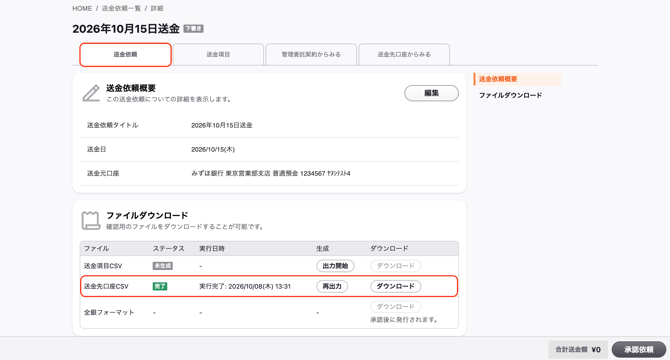Open the 送金依頼 tab
Screen dimensions: 670x360
click(125, 55)
